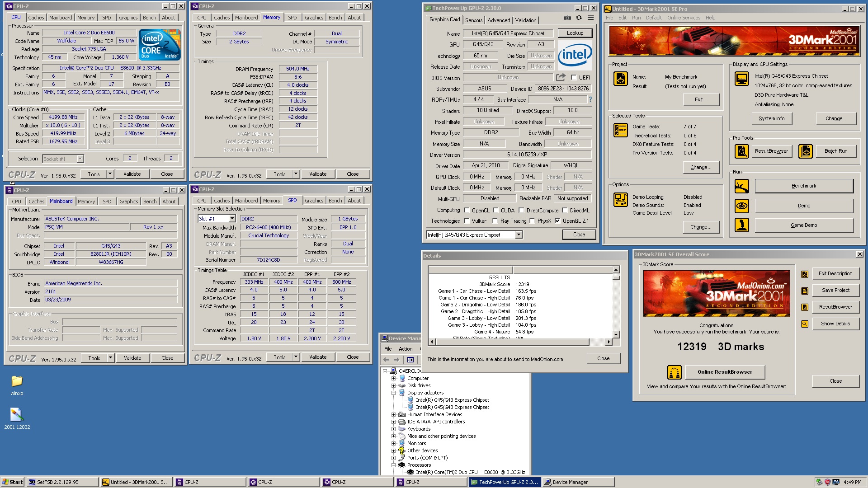Select first Intel G45/G43 display adapter entry

(x=452, y=400)
